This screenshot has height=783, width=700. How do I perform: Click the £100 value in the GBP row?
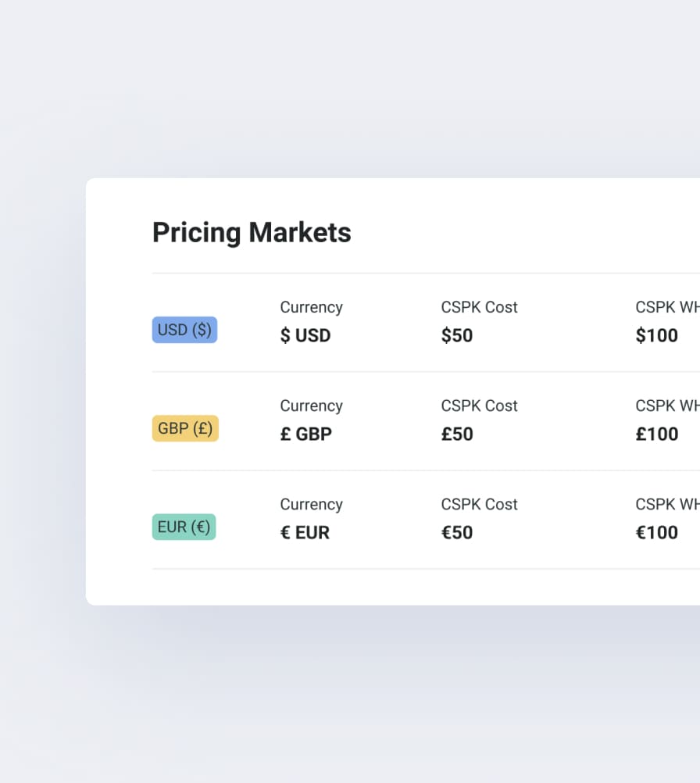(656, 434)
